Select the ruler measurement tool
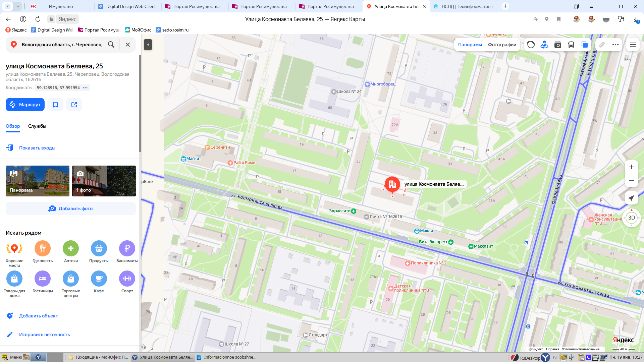This screenshot has width=644, height=362. [x=602, y=45]
